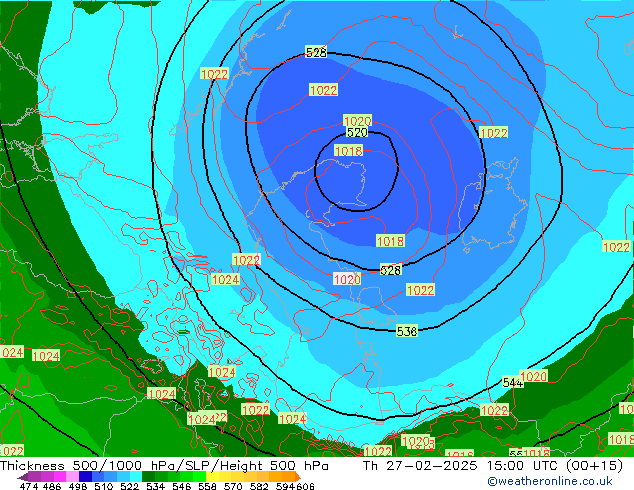Image resolution: width=634 pixels, height=490 pixels.
Task: Click the 544 height contour label
Action: point(513,382)
